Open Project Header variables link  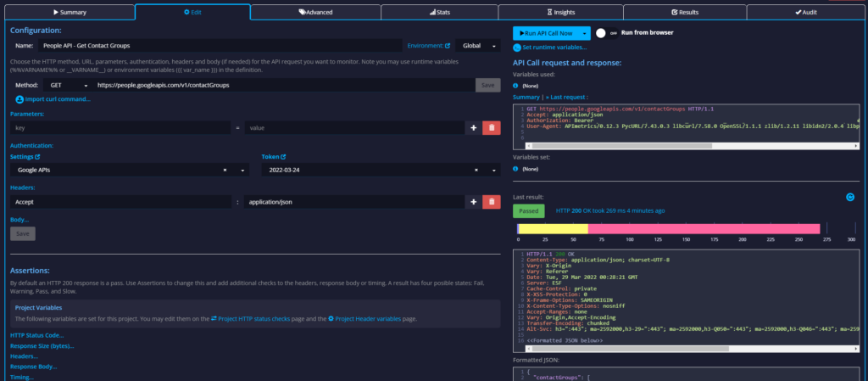[x=366, y=319]
